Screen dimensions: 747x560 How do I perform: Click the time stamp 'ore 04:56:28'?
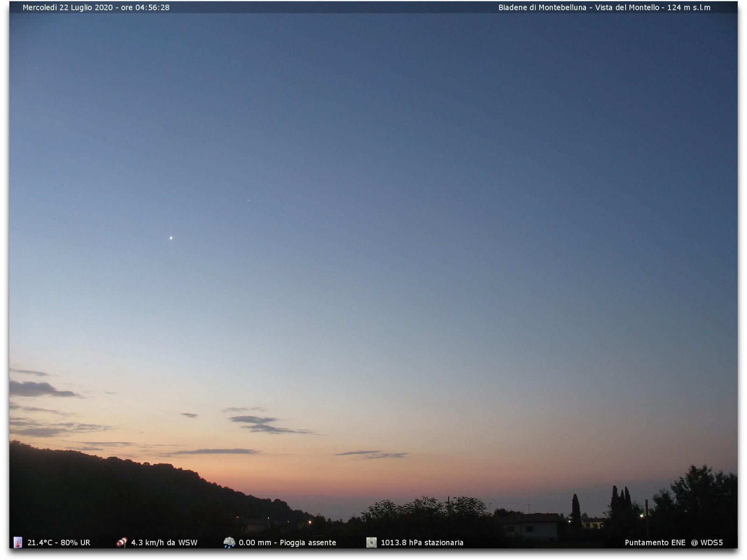(x=145, y=7)
